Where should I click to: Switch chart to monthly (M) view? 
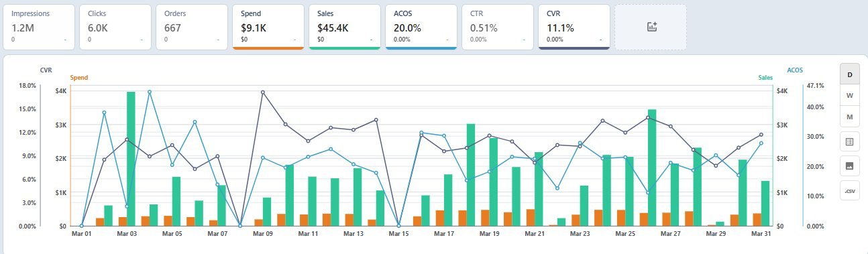849,117
